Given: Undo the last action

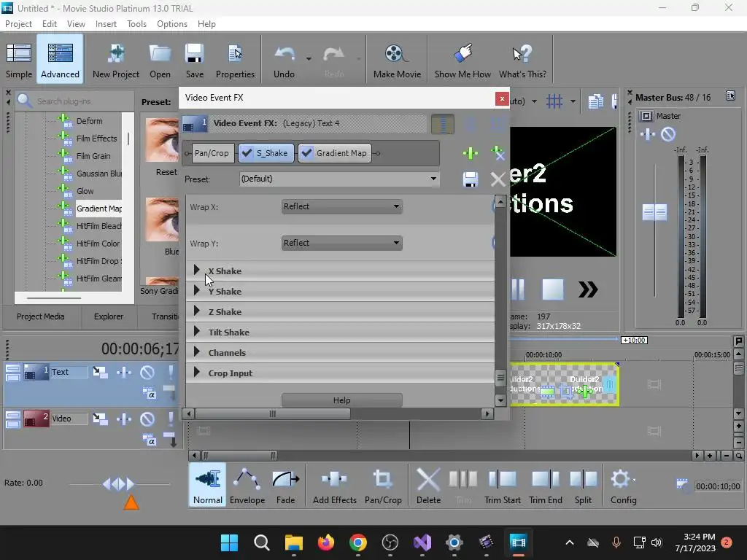Looking at the screenshot, I should [284, 60].
